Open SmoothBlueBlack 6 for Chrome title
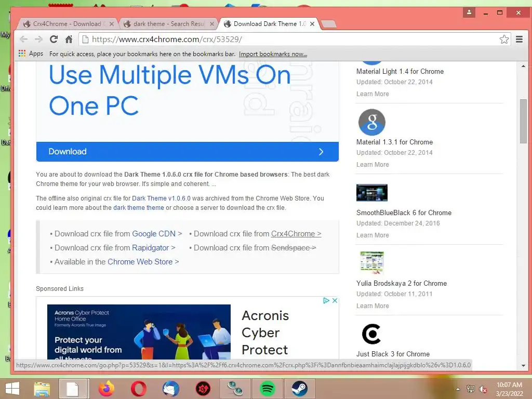 click(x=404, y=212)
